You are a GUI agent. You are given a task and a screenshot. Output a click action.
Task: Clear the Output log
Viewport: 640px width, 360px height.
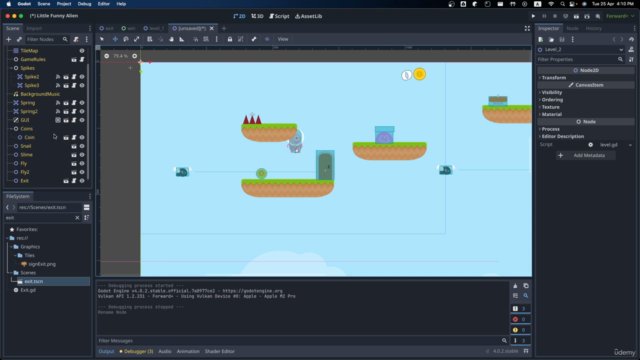(x=515, y=286)
